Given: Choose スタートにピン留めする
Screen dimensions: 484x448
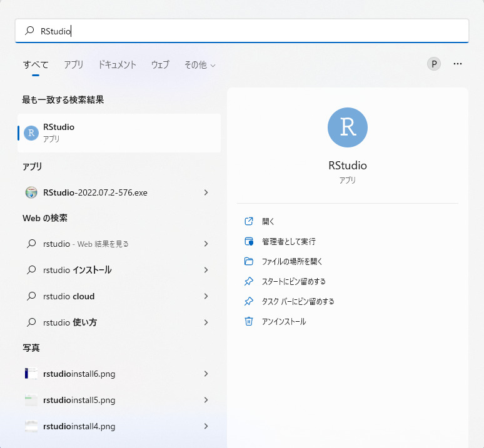Looking at the screenshot, I should point(293,282).
